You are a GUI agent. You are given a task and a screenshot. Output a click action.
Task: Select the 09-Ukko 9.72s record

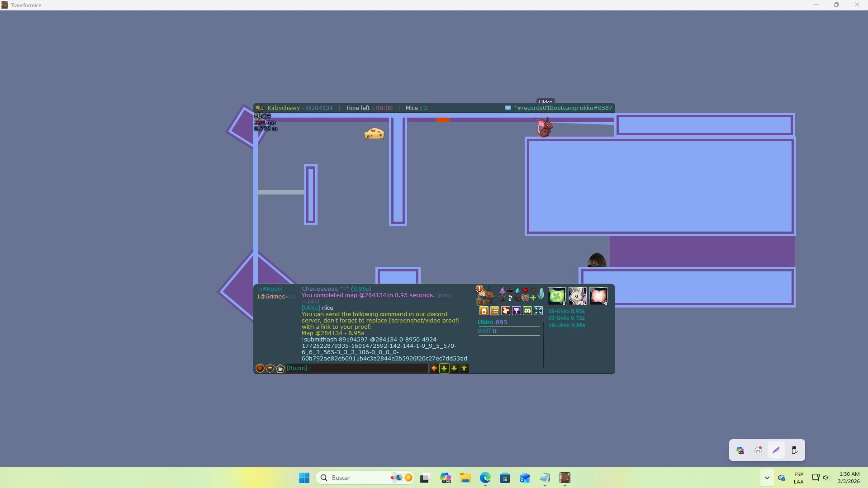566,318
